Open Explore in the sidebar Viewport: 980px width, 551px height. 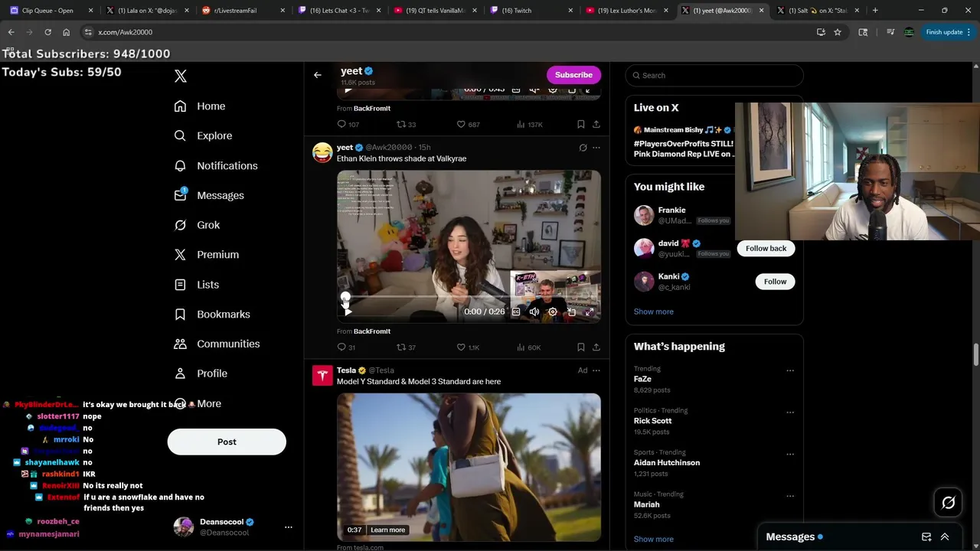[203, 136]
